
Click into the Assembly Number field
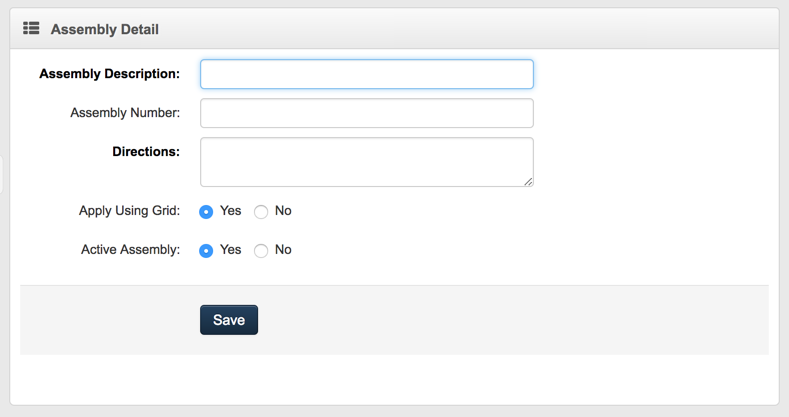click(x=366, y=113)
